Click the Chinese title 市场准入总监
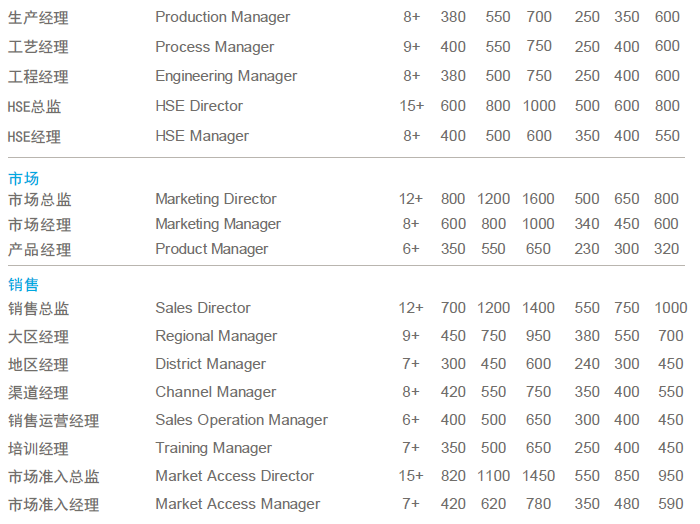700x524 pixels. point(54,477)
